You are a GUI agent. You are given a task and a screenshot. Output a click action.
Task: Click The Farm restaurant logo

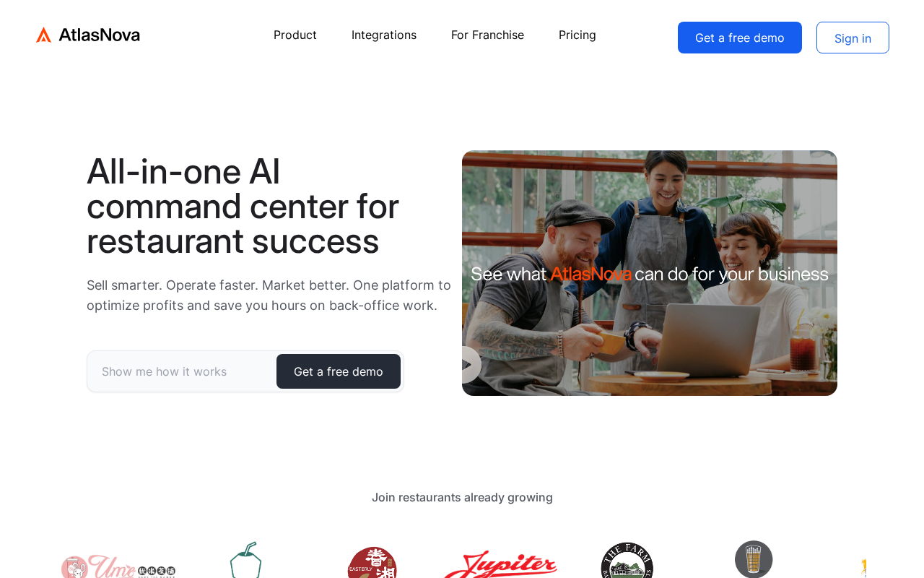pos(627,560)
